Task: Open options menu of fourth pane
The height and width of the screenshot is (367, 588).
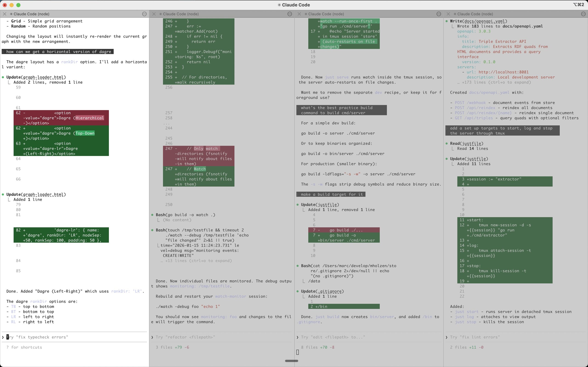Action: tap(583, 14)
